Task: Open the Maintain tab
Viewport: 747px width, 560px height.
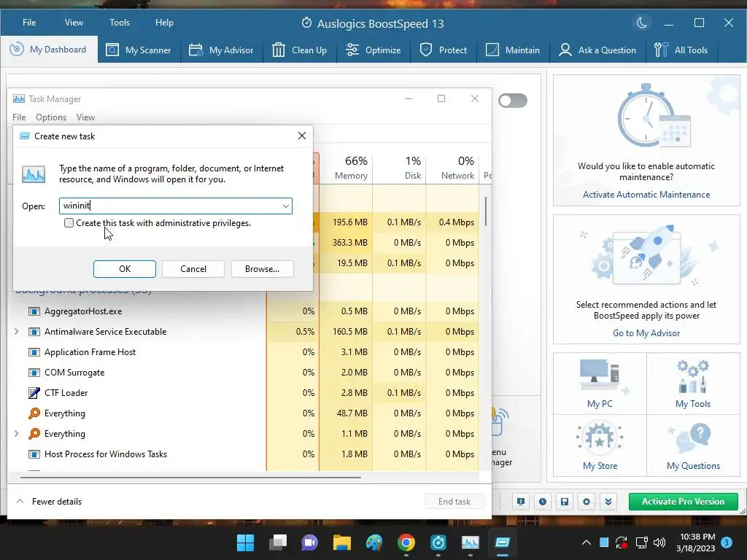Action: (x=513, y=50)
